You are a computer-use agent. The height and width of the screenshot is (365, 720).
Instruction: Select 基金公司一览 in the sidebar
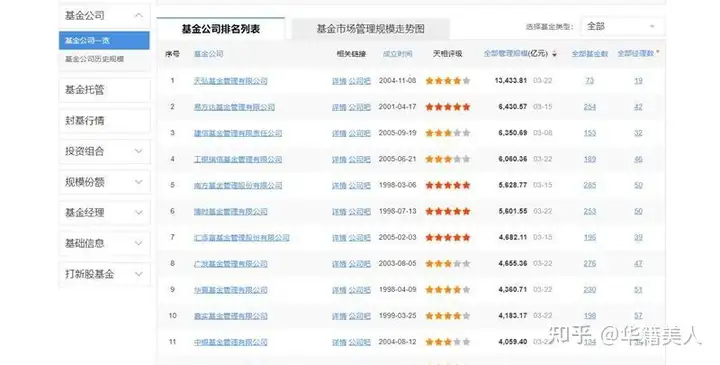click(x=104, y=40)
